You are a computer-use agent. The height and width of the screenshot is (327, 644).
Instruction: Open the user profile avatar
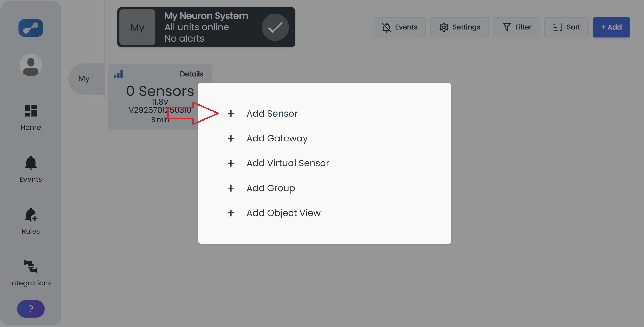tap(31, 65)
